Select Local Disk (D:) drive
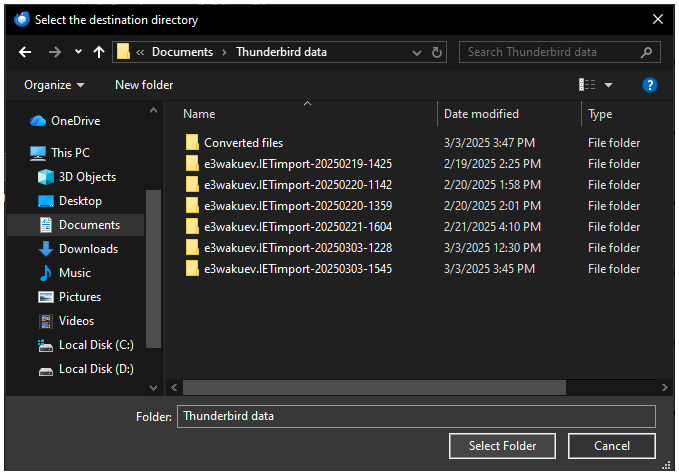 pos(86,369)
